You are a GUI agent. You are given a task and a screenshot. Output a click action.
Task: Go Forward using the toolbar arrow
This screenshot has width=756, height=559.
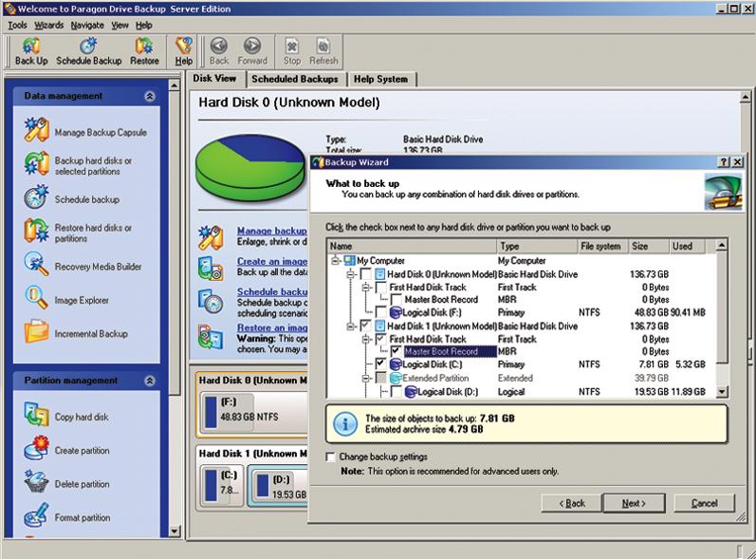[x=252, y=51]
